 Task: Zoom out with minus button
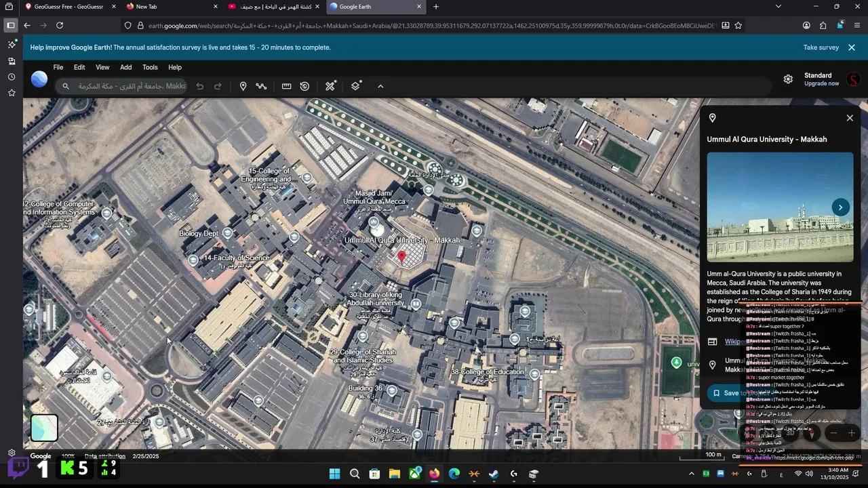pyautogui.click(x=834, y=434)
